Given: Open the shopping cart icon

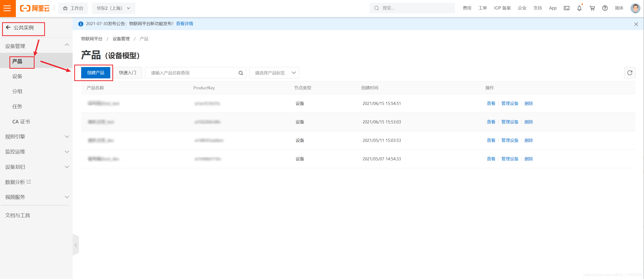Looking at the screenshot, I should tap(592, 8).
